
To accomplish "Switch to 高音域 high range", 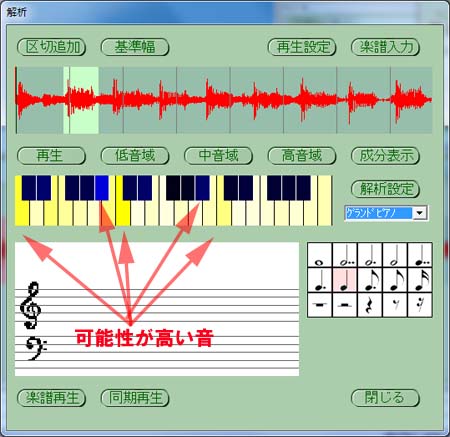I will [x=302, y=156].
